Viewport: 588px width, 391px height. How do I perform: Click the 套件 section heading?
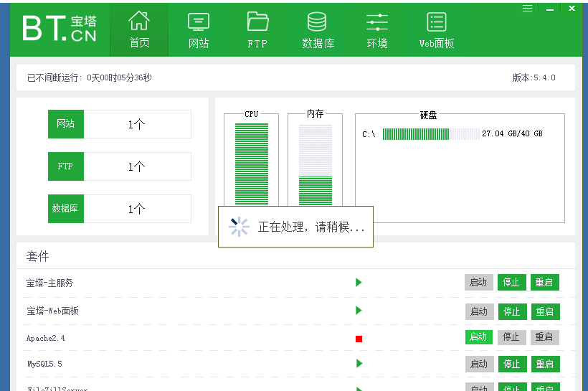(37, 256)
